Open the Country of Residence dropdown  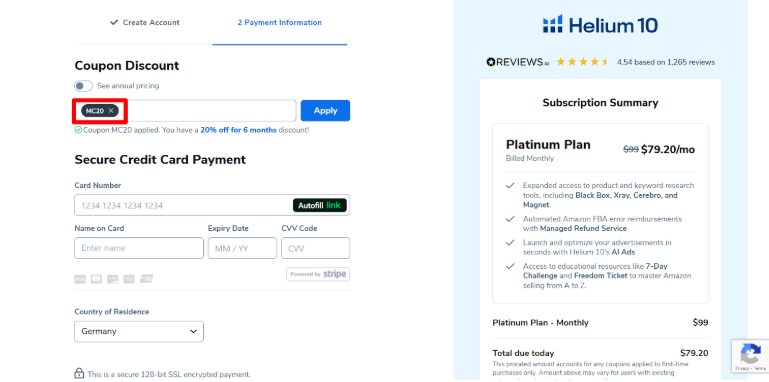pyautogui.click(x=139, y=331)
